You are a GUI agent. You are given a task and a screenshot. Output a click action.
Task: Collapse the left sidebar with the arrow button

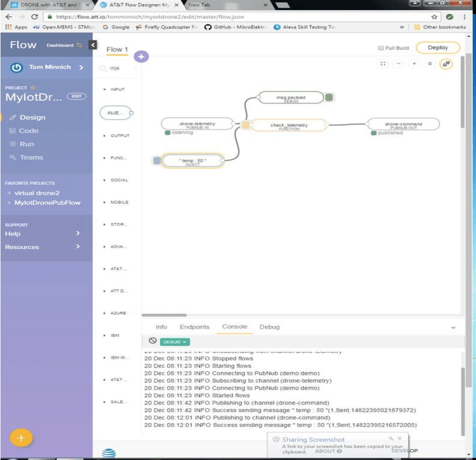(93, 45)
